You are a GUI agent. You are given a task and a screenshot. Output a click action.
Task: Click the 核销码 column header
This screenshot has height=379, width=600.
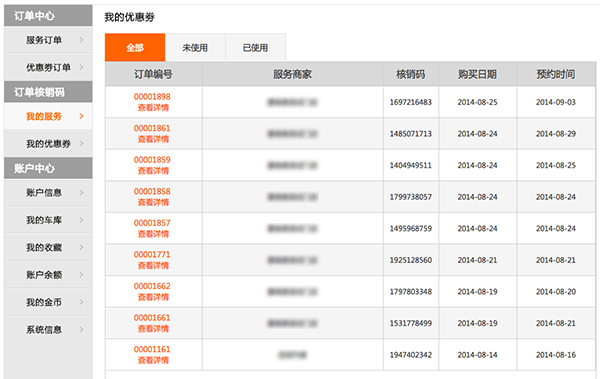(x=411, y=74)
